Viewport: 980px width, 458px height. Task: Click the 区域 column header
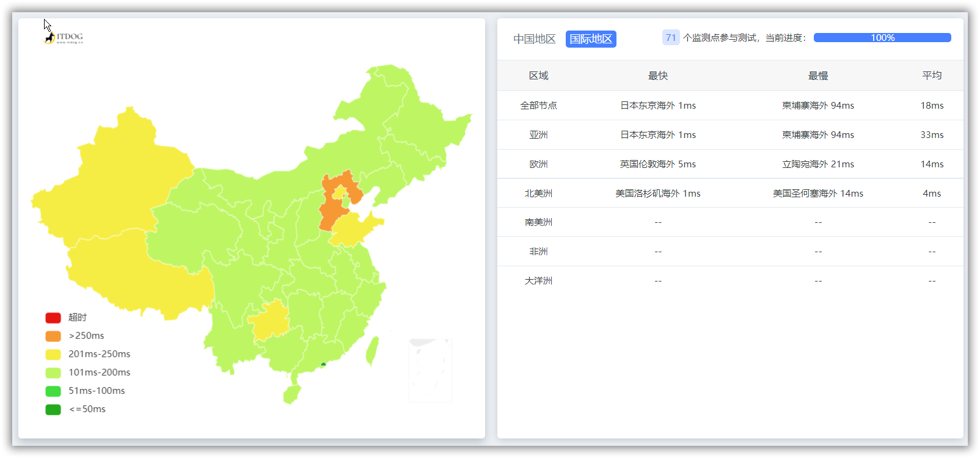[538, 76]
